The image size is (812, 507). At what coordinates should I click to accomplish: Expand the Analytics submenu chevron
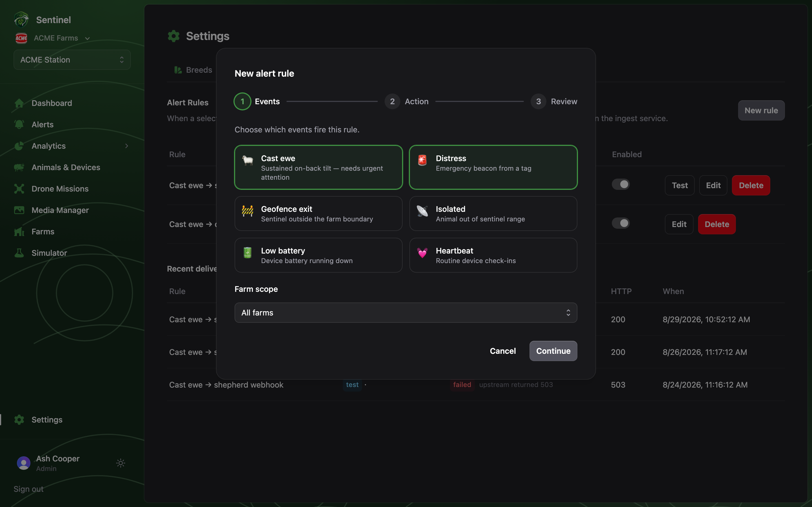tap(127, 146)
